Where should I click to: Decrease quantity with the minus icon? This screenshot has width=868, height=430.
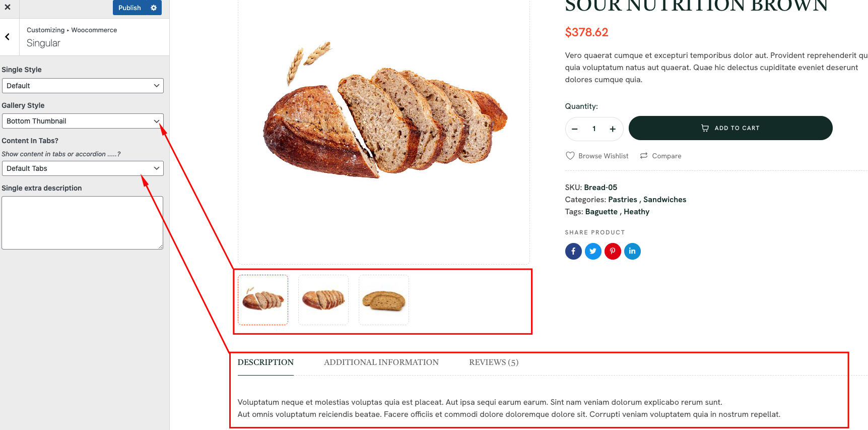point(574,129)
